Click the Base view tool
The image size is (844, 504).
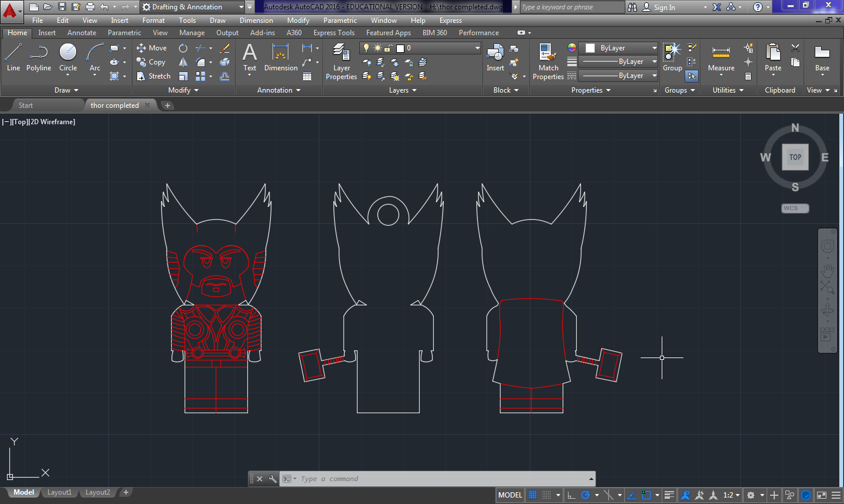(822, 59)
